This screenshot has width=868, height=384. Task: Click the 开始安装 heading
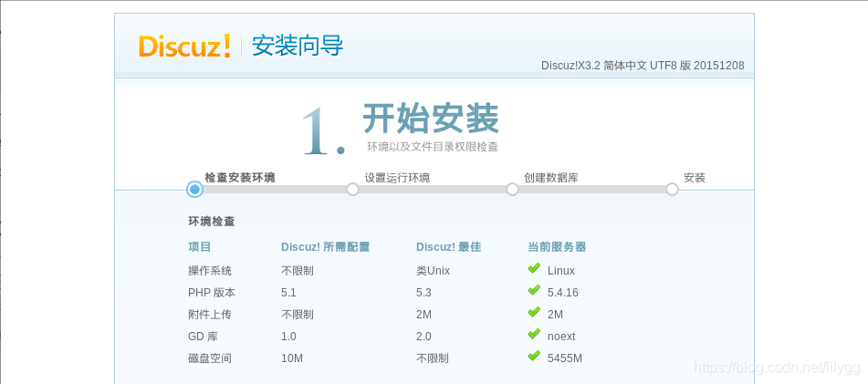(x=431, y=118)
